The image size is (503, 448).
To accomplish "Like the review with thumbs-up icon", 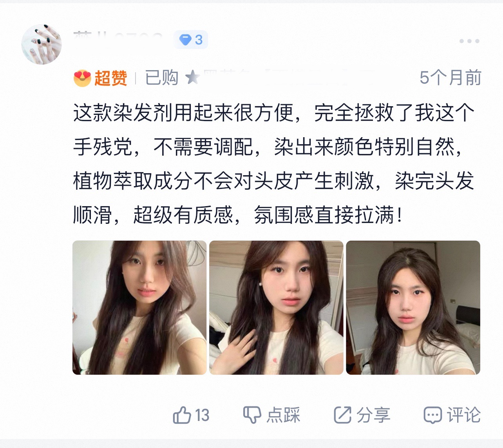I will click(x=182, y=415).
